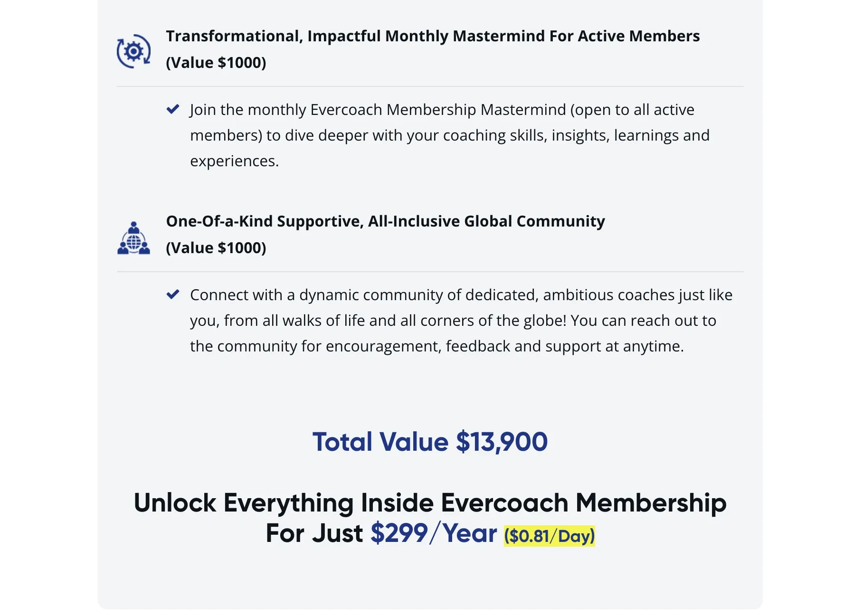Click the "Join the monthly Evercoach Membership Mastermind" line
Screen dimensions: 844x616
pos(442,110)
